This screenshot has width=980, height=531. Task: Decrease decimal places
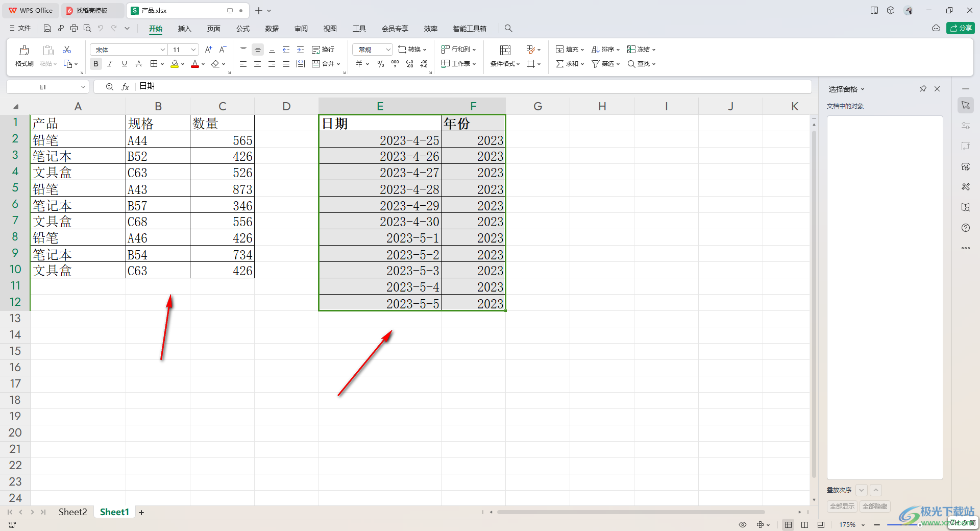(x=424, y=64)
